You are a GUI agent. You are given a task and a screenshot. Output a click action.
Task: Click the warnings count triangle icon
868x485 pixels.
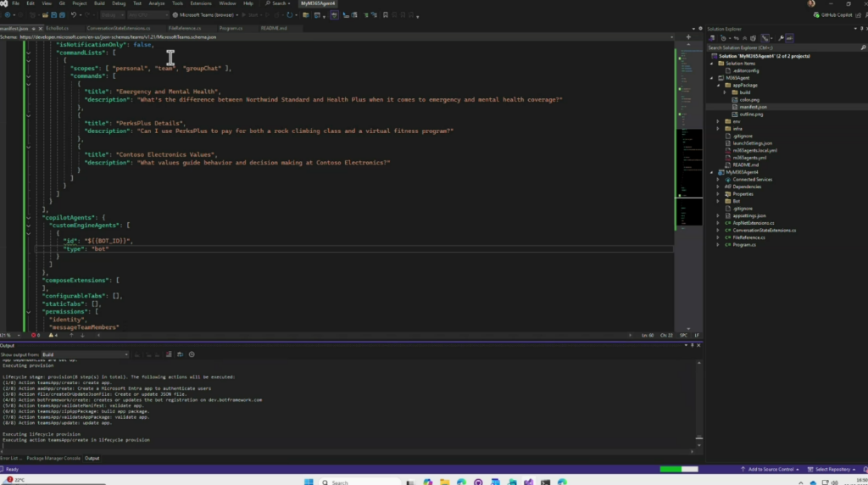coord(52,335)
